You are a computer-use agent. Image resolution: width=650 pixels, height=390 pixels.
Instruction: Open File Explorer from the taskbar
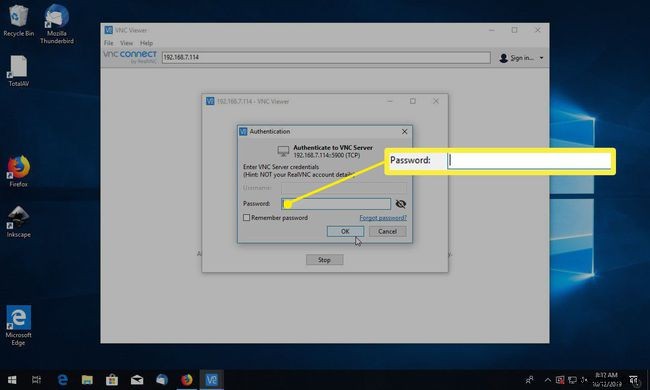[87, 380]
